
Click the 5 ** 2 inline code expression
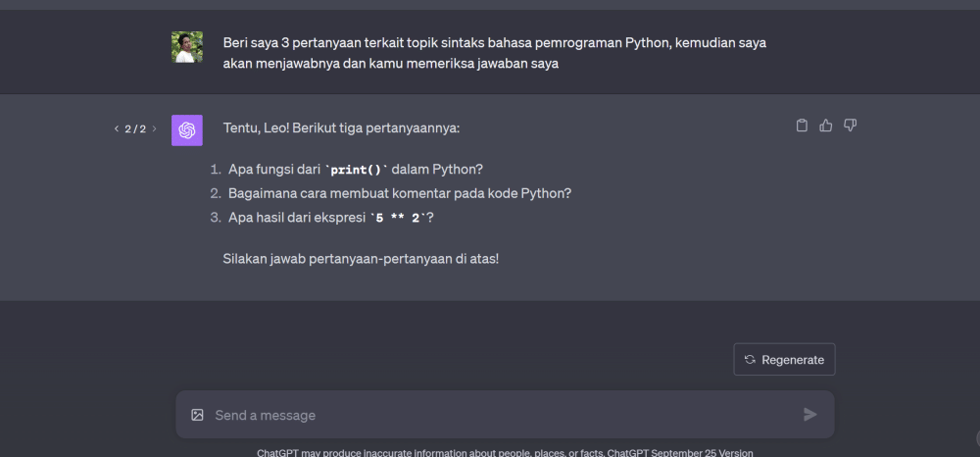398,218
